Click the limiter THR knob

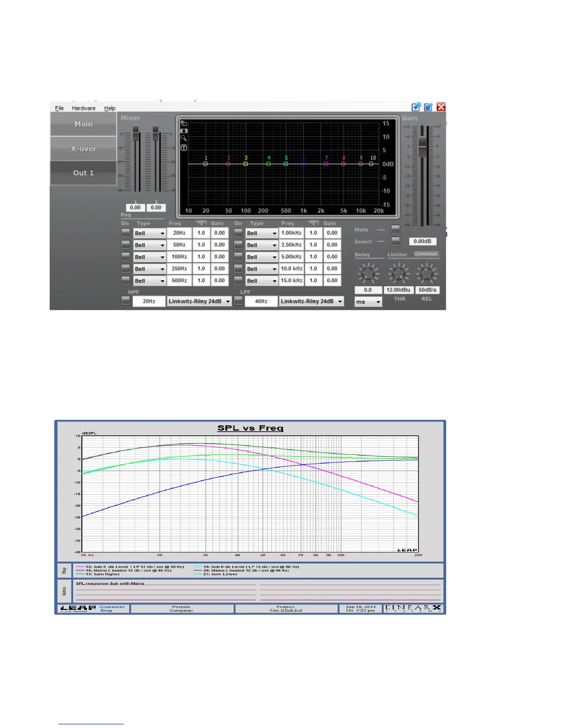click(399, 273)
